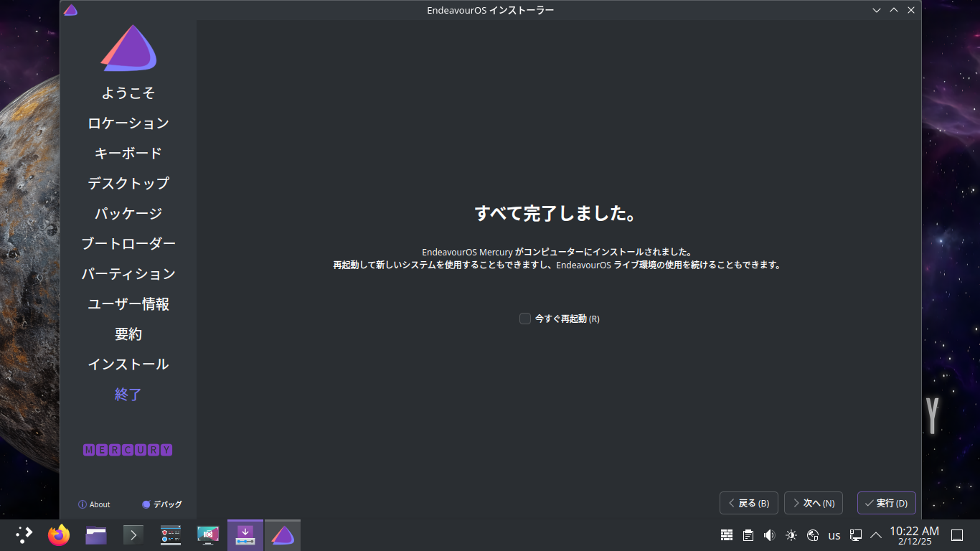Image resolution: width=980 pixels, height=551 pixels.
Task: Click the パーティション step in sidebar
Action: (x=128, y=274)
